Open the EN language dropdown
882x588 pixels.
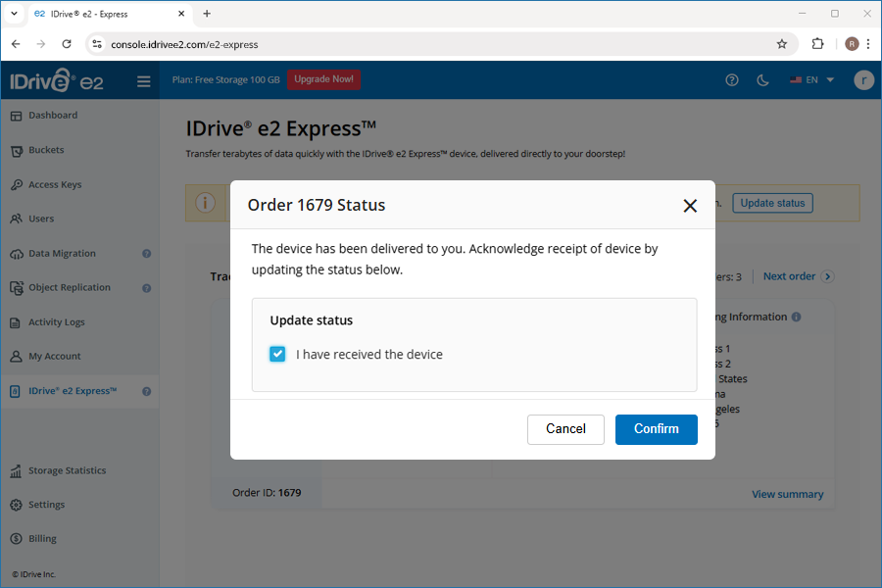pyautogui.click(x=811, y=80)
